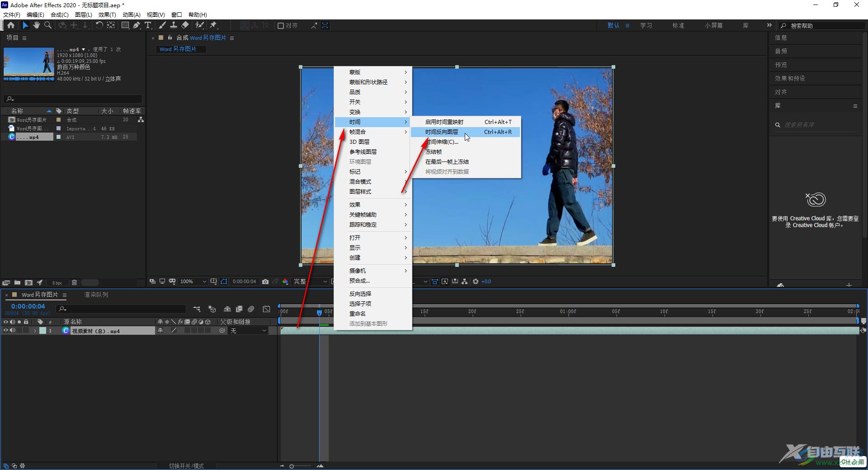The width and height of the screenshot is (868, 470).
Task: Switch to the 学习 workspace
Action: (646, 26)
